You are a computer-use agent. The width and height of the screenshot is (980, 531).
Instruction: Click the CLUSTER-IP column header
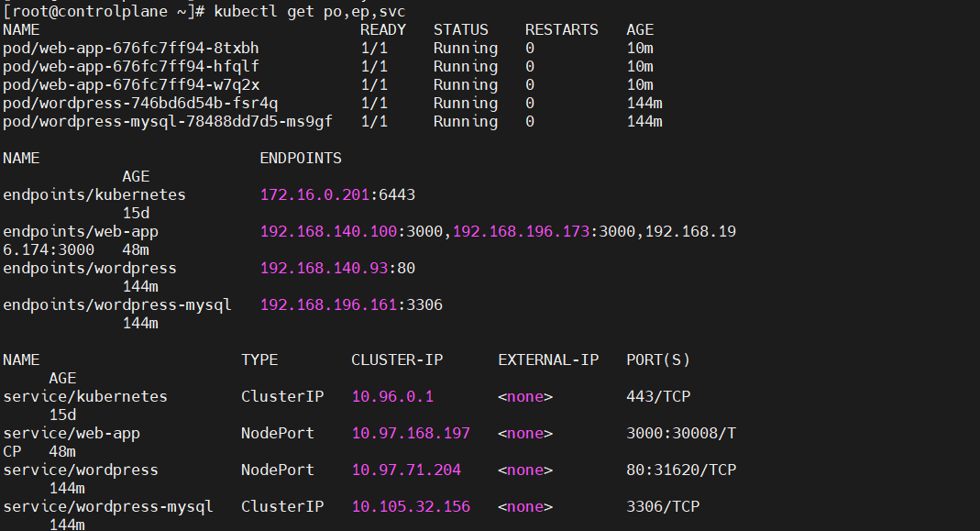click(397, 360)
